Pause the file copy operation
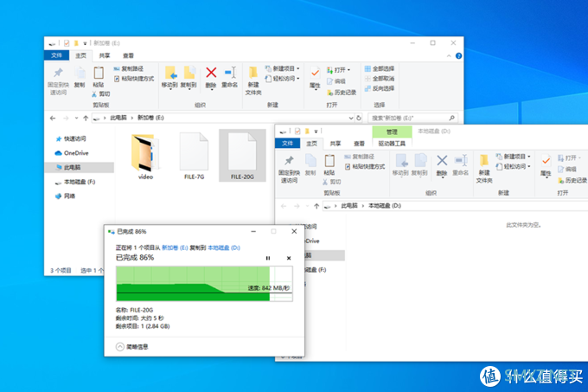The height and width of the screenshot is (392, 588). [x=268, y=258]
